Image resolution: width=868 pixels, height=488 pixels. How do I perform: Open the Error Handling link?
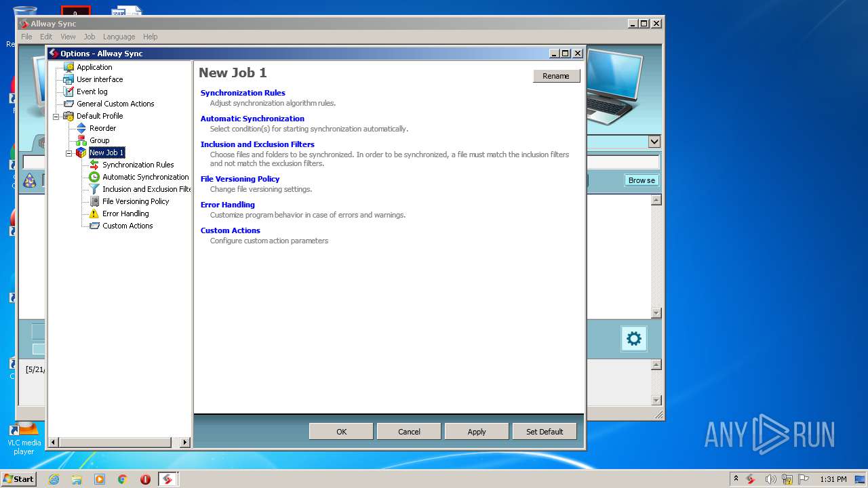228,205
